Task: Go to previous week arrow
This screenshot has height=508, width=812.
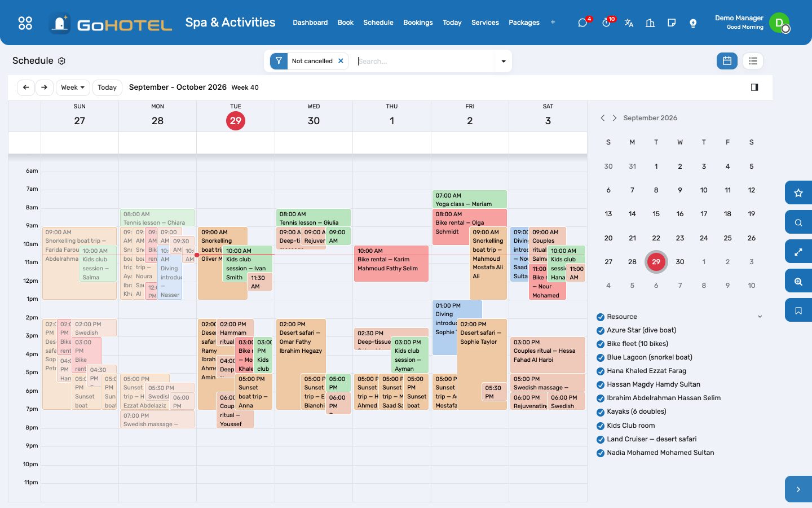Action: tap(26, 87)
